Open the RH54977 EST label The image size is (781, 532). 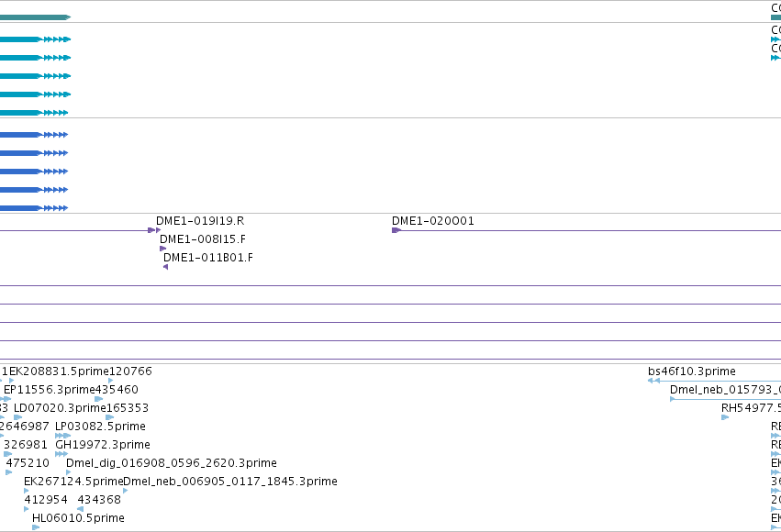click(x=751, y=408)
